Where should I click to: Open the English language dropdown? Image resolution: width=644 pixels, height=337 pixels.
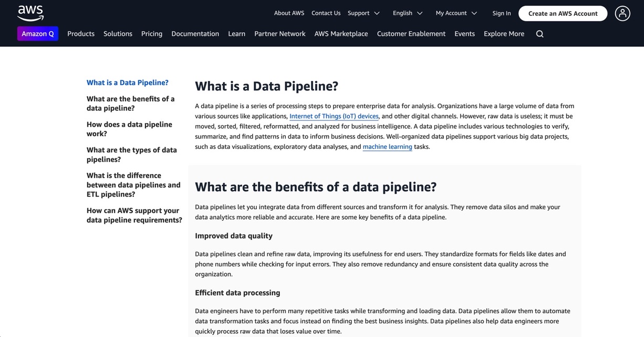[408, 13]
